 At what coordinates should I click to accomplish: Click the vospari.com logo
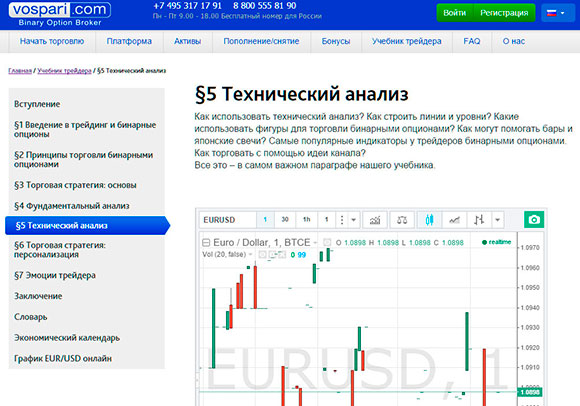click(x=60, y=14)
